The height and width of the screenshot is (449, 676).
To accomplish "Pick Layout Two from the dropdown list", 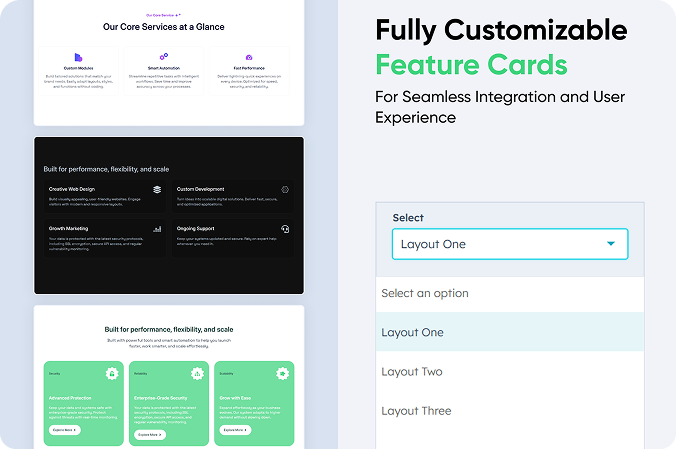I will click(510, 371).
